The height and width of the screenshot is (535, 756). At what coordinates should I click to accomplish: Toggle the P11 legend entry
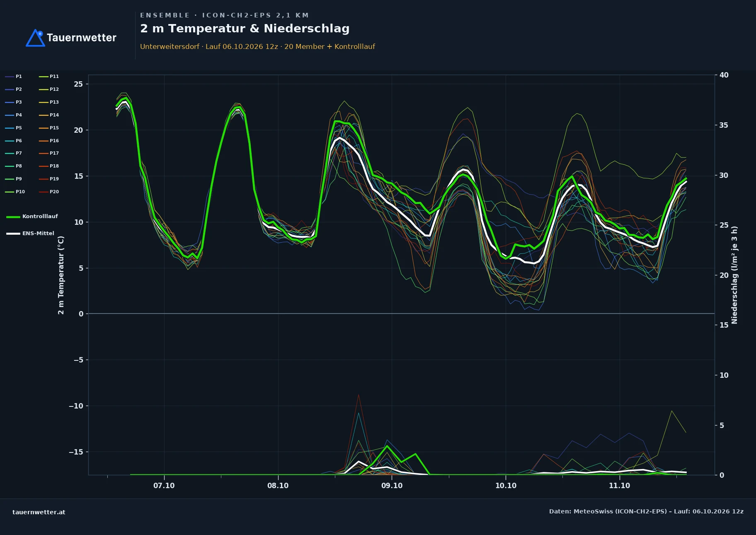[49, 76]
